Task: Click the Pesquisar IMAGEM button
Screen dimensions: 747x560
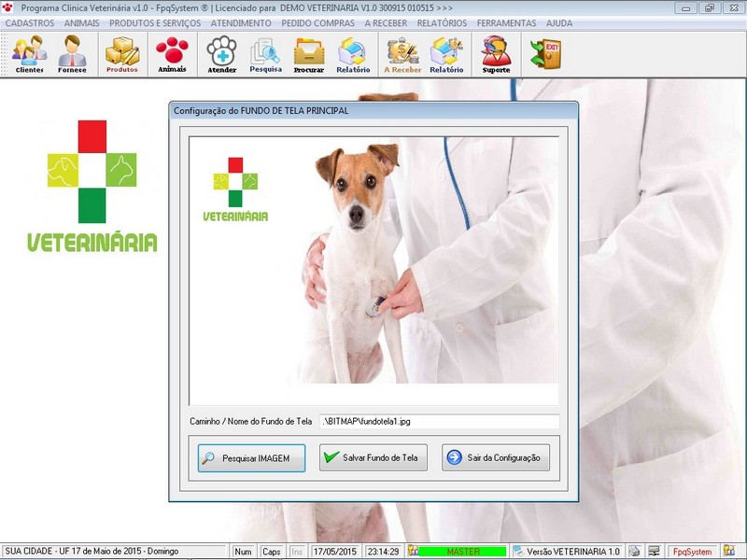Action: (x=251, y=458)
